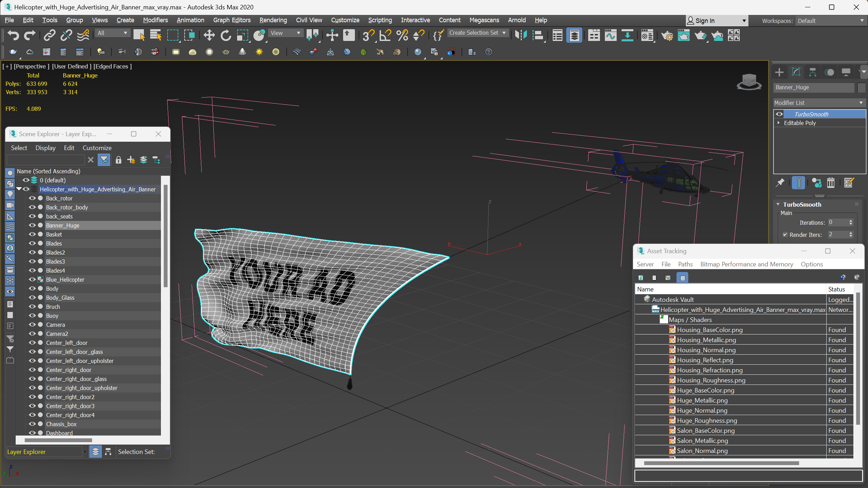Image resolution: width=868 pixels, height=488 pixels.
Task: Click the Redo arrow icon
Action: click(x=30, y=35)
